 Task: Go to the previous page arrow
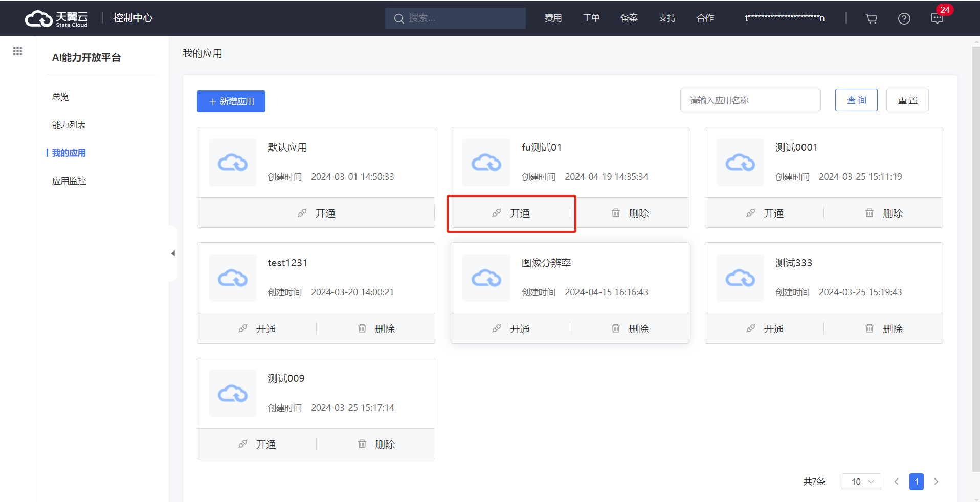pyautogui.click(x=896, y=482)
